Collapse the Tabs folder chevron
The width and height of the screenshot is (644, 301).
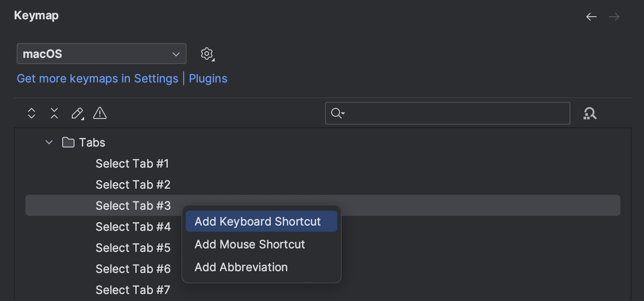coord(49,143)
